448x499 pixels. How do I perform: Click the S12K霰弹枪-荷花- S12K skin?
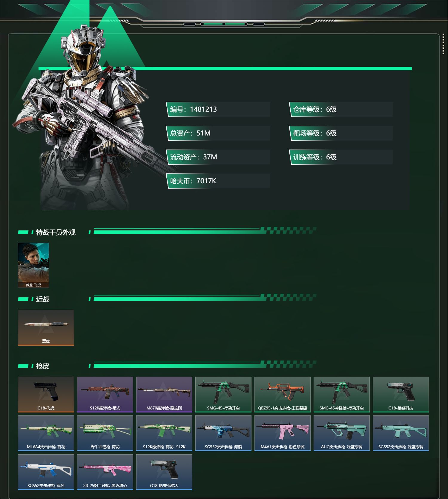tap(164, 433)
